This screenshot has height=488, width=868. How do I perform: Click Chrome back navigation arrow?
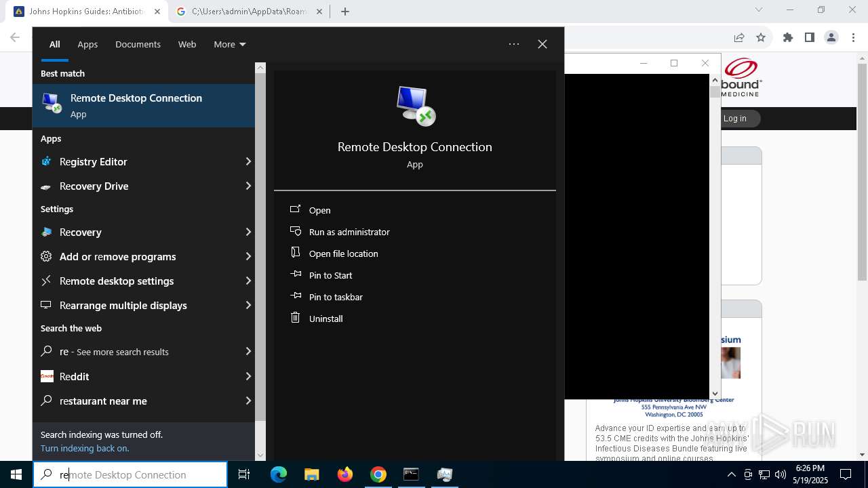point(15,38)
